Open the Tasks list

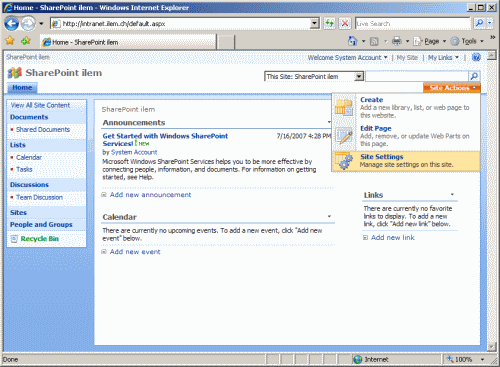point(24,169)
